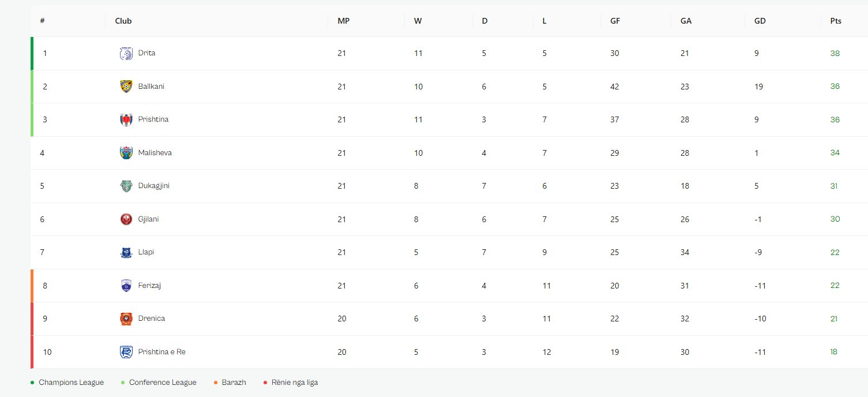Click the Drita club crest icon
This screenshot has height=397, width=868.
point(126,54)
